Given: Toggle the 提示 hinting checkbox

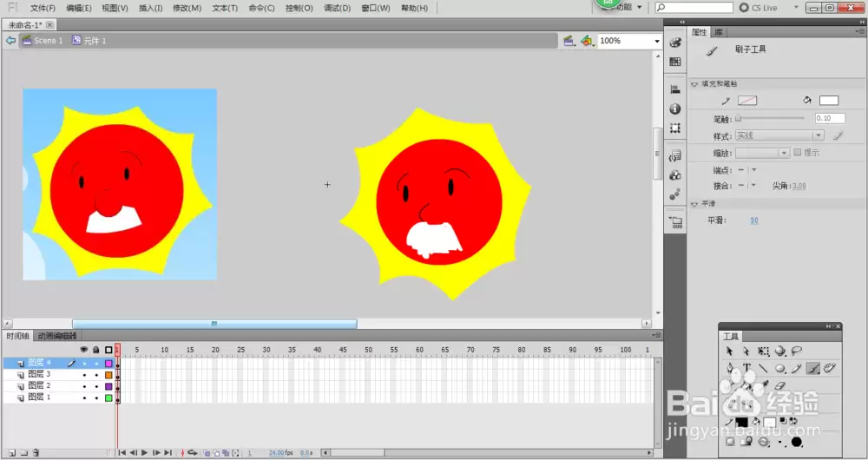Looking at the screenshot, I should [798, 152].
